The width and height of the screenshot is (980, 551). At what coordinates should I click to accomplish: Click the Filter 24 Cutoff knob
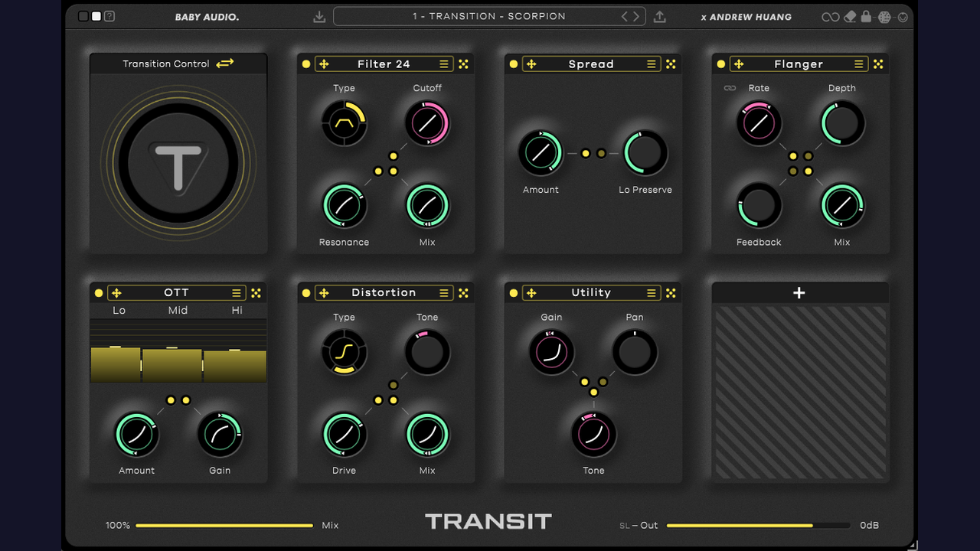pos(427,123)
